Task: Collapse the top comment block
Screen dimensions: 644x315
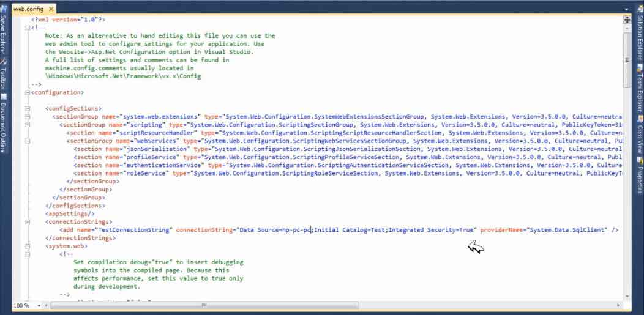Action: tap(26, 28)
